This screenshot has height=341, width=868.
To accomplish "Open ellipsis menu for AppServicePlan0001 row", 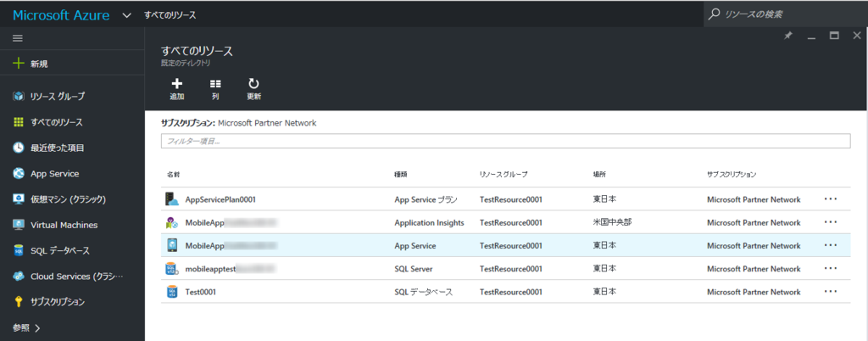I will pyautogui.click(x=831, y=199).
